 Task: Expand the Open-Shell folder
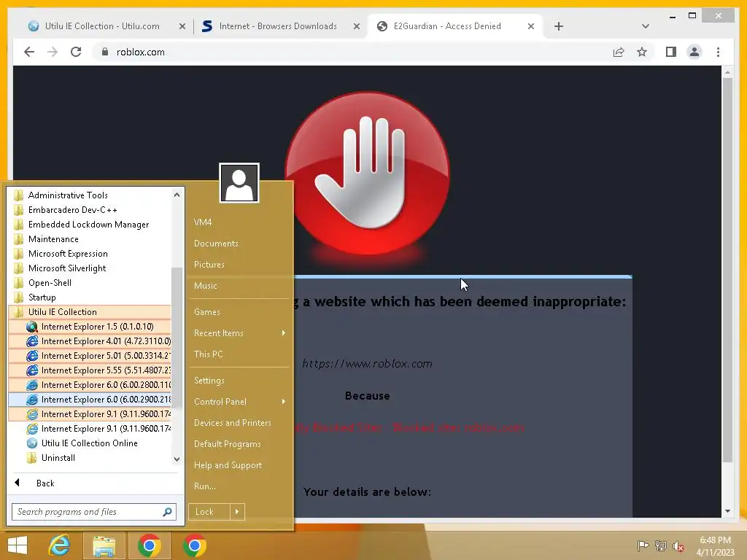coord(90,283)
